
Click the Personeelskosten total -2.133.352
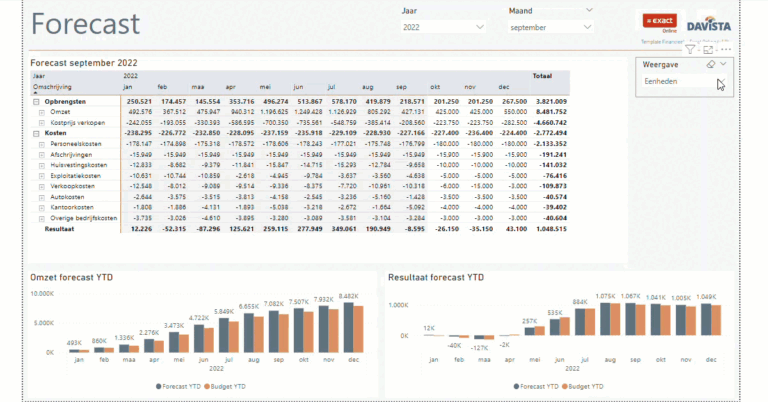[x=551, y=144]
